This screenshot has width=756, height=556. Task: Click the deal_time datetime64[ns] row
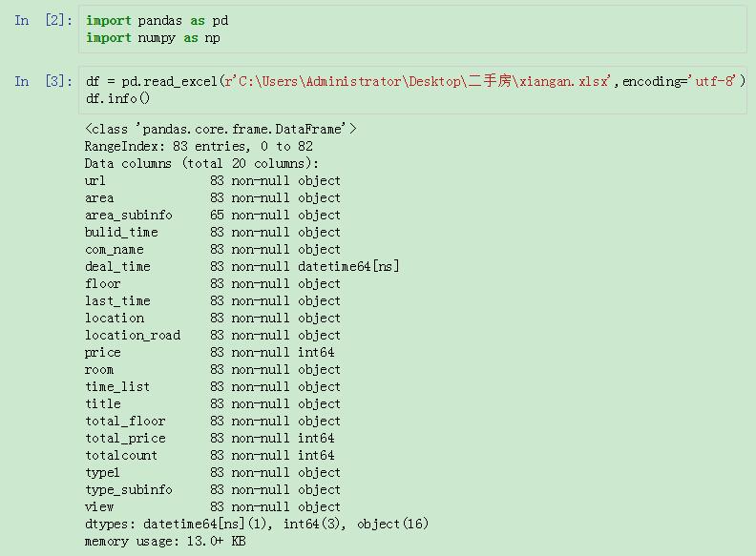pos(241,266)
